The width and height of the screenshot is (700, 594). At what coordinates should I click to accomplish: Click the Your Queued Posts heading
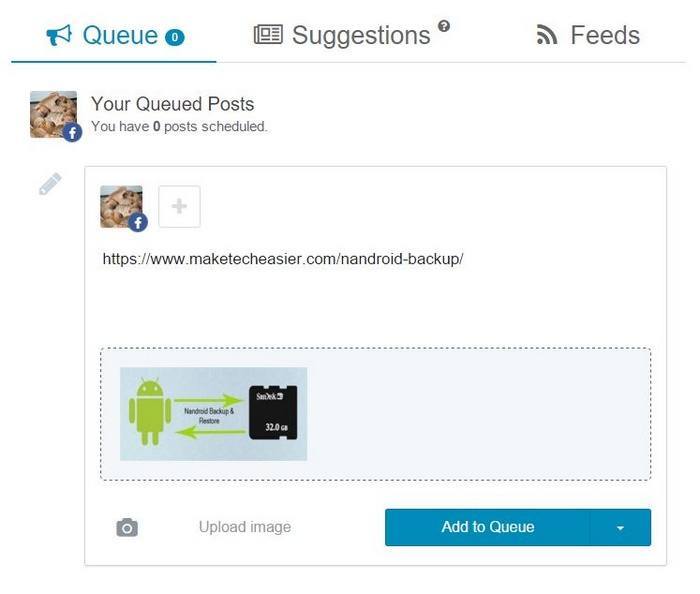[x=172, y=104]
